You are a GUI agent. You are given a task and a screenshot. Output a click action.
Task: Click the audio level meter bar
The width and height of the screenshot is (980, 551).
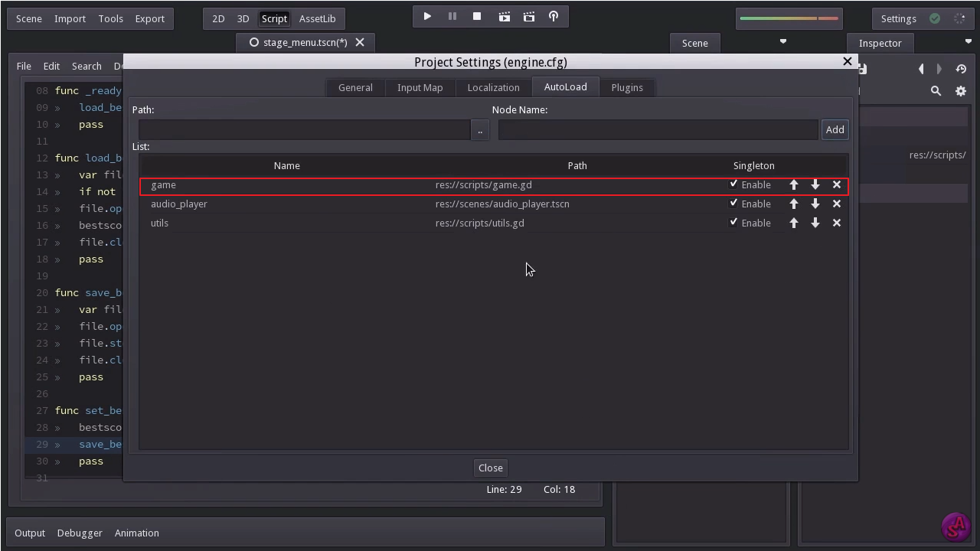pyautogui.click(x=789, y=18)
